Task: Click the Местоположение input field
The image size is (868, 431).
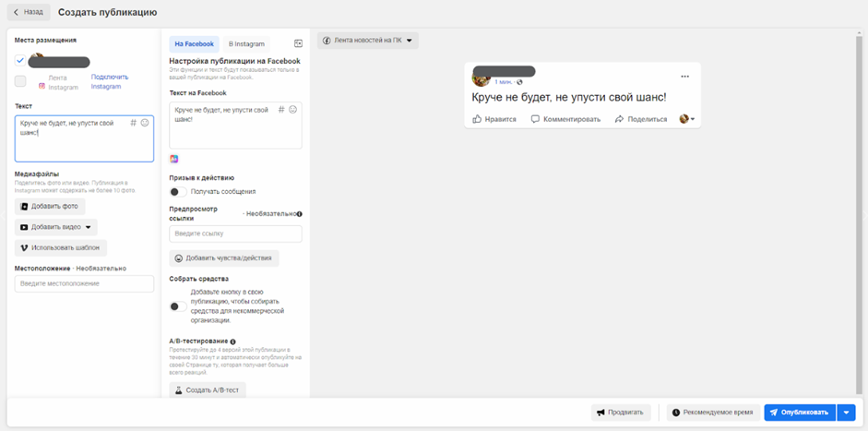Action: click(84, 283)
